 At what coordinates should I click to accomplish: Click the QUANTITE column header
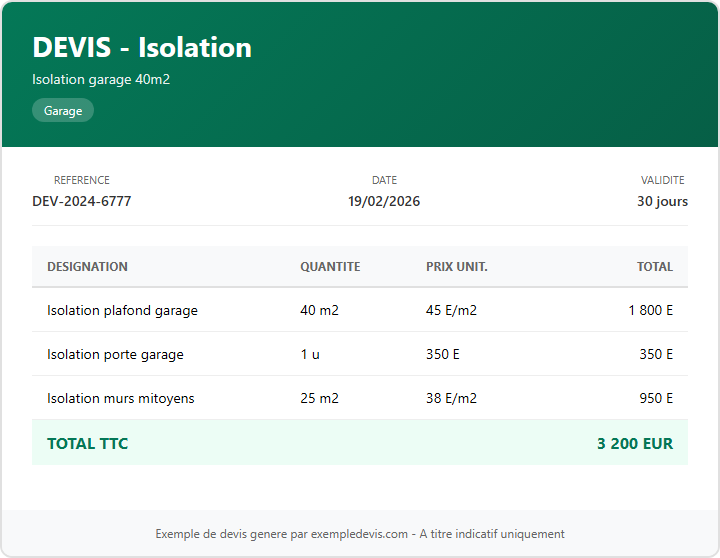[x=330, y=267]
